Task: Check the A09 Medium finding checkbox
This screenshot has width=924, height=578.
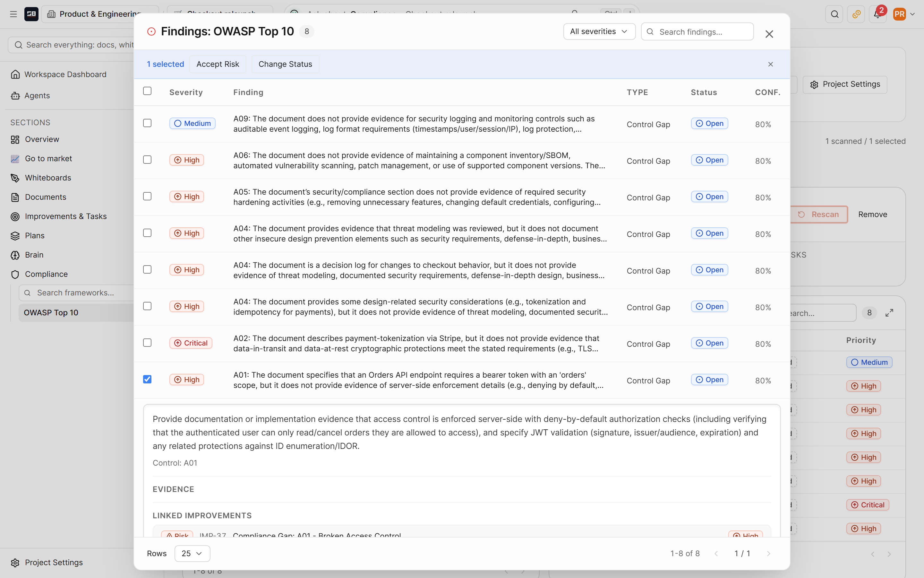Action: pos(147,123)
